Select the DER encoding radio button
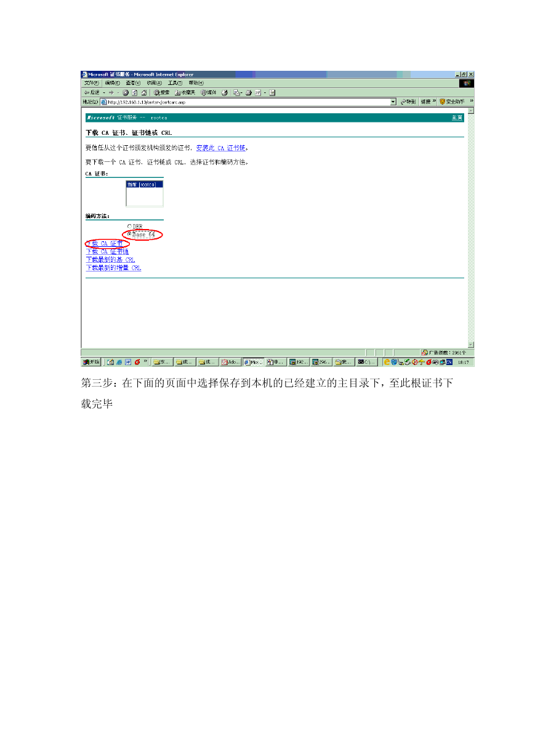Viewport: 535px width, 756px height. pos(129,227)
